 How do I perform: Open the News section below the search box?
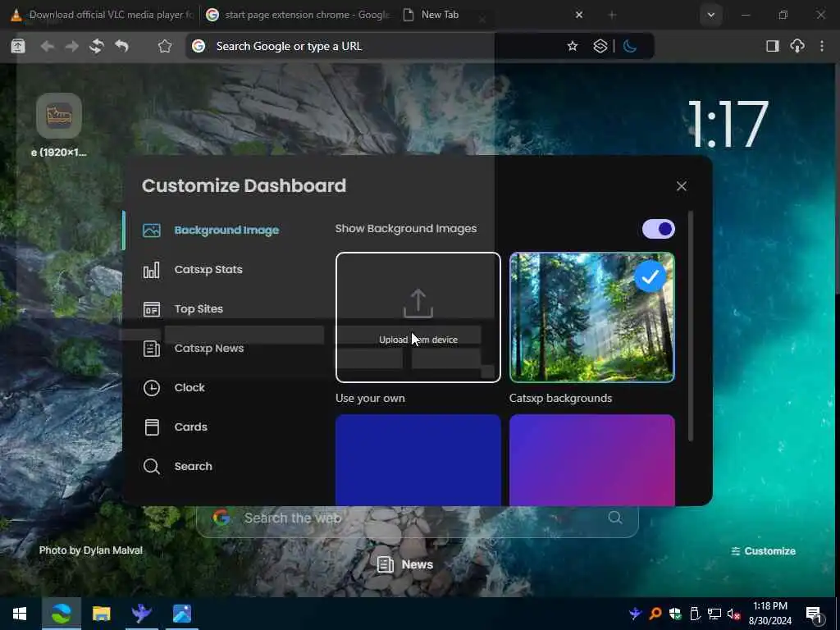405,564
